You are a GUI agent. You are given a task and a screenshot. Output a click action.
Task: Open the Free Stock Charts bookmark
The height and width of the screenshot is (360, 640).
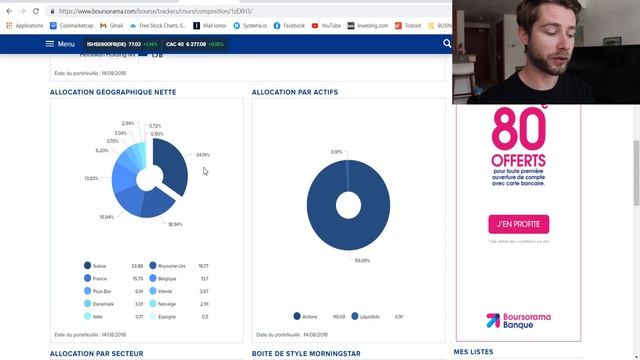point(158,25)
